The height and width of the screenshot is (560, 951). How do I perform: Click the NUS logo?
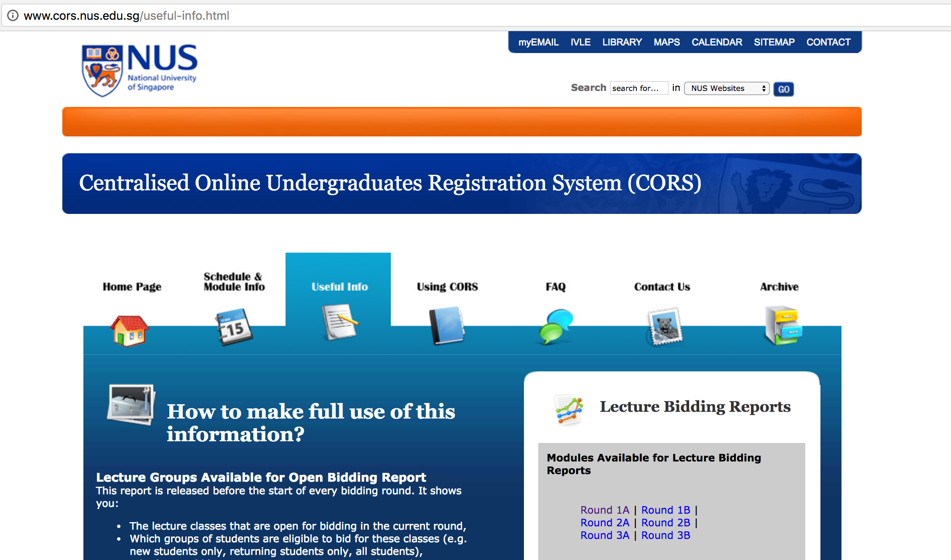139,70
